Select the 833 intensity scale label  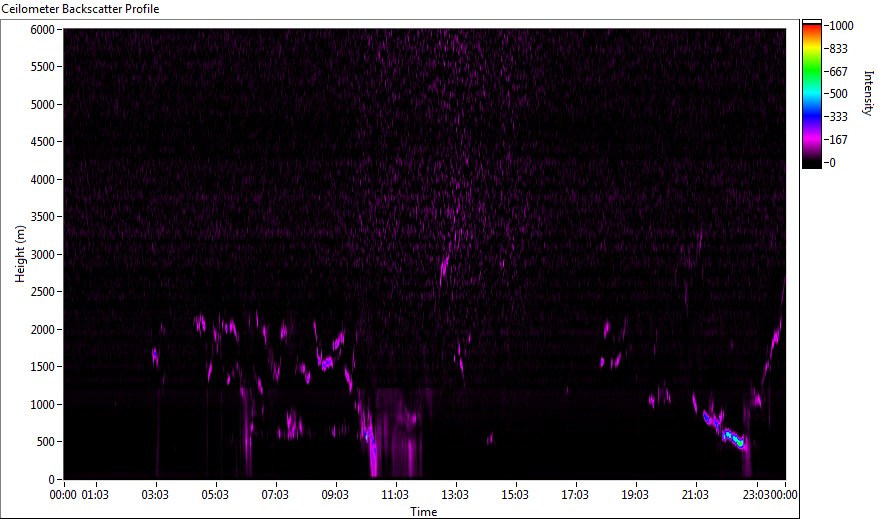(839, 49)
